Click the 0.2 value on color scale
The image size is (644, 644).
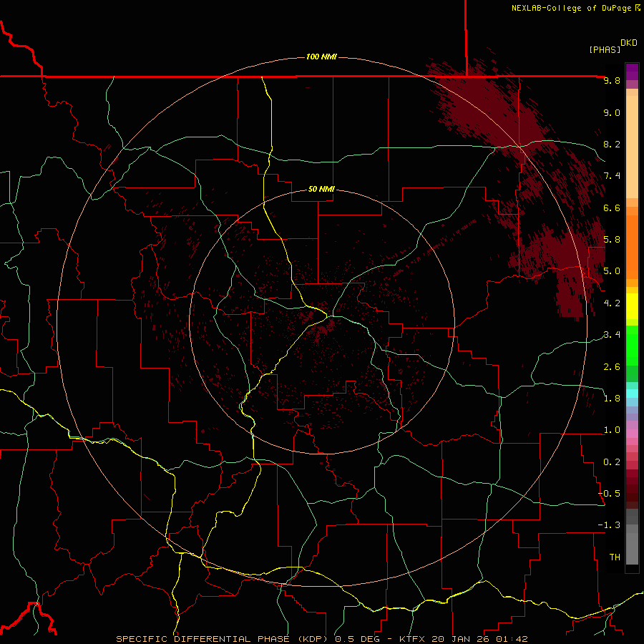click(612, 462)
